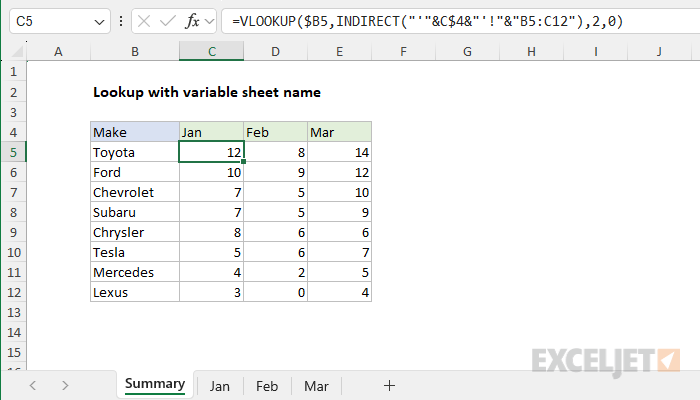The image size is (700, 400).
Task: Click the fill handle of cell C5
Action: tap(243, 162)
